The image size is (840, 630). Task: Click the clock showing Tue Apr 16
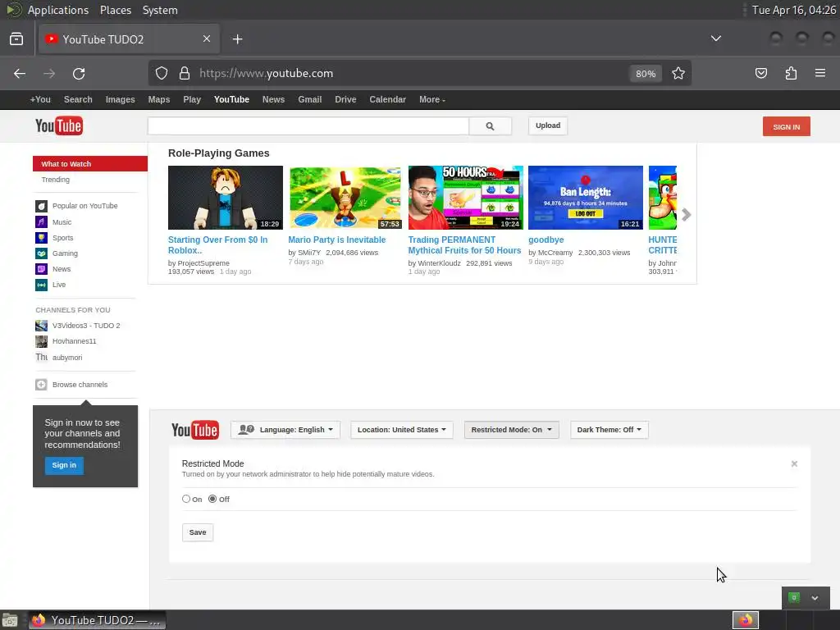point(793,10)
